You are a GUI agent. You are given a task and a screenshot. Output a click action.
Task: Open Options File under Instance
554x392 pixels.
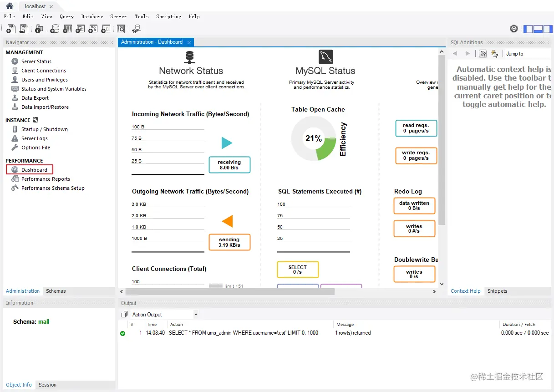(x=36, y=148)
